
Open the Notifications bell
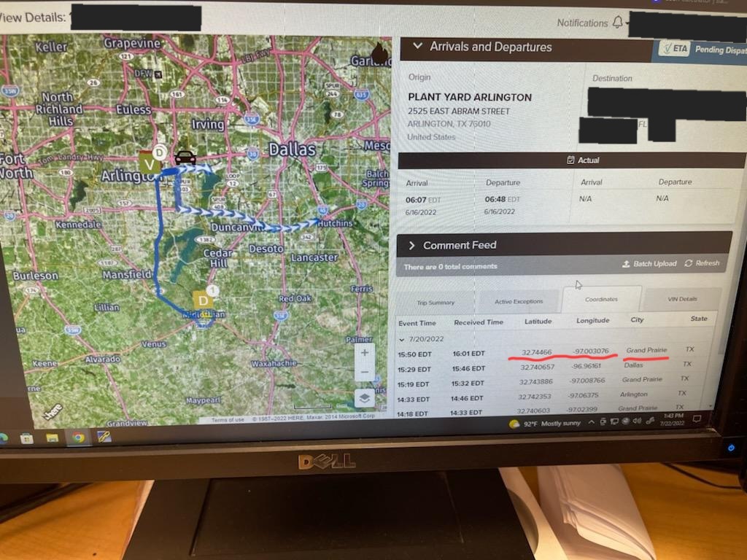[618, 22]
